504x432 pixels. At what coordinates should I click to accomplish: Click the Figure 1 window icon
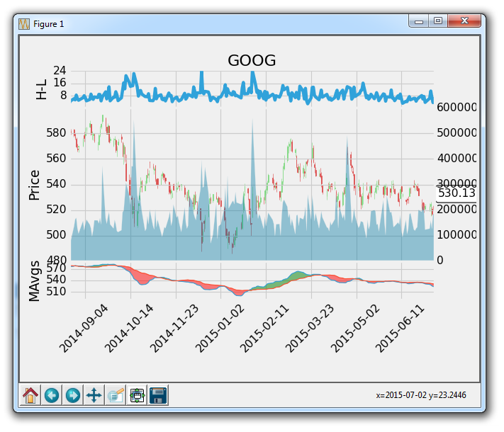[x=23, y=23]
